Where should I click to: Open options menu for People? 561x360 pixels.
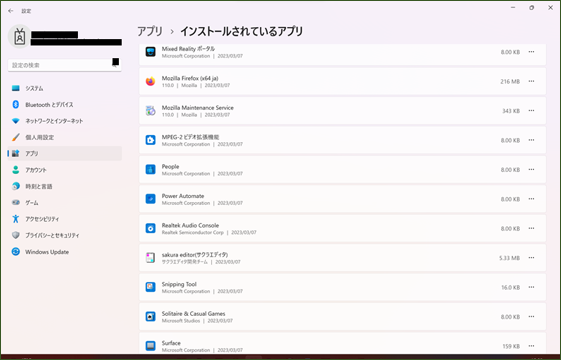pyautogui.click(x=531, y=170)
